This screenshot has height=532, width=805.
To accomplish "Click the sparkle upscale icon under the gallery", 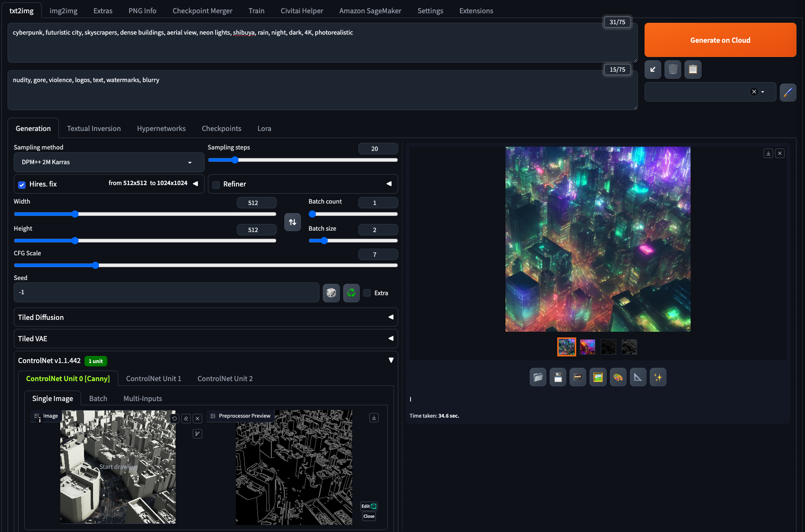I will [x=658, y=377].
